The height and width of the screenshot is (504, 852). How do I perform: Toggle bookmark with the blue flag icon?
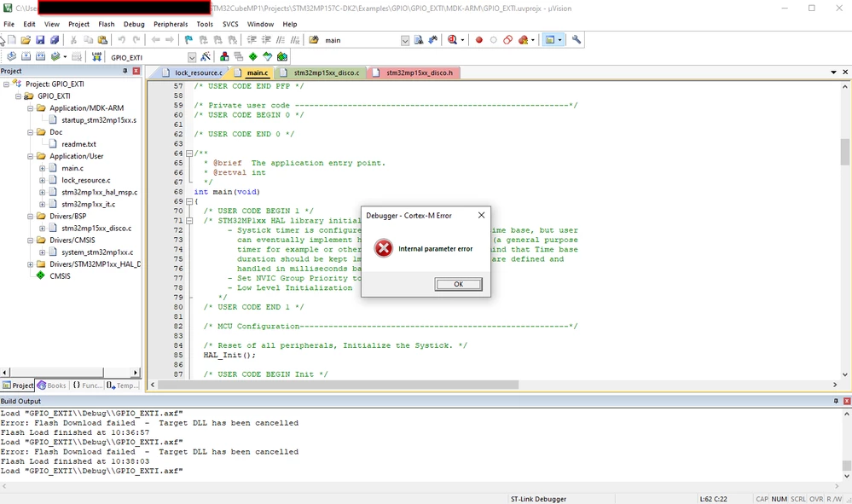click(x=188, y=39)
